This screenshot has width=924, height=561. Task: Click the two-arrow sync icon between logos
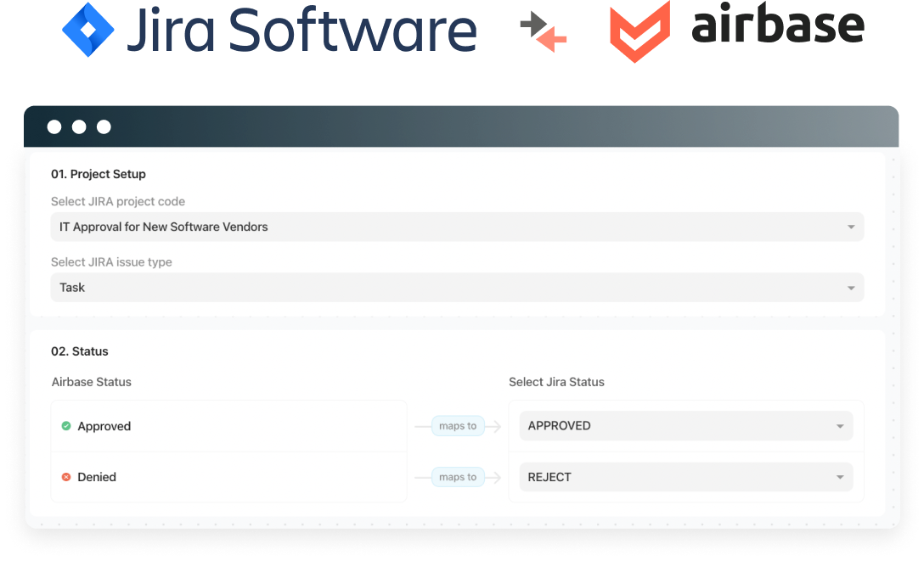543,31
